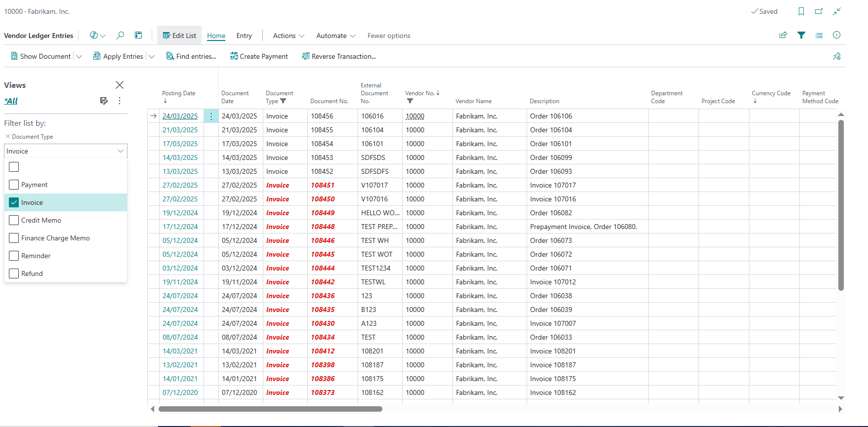Screen dimensions: 868x427
Task: Switch to the Home tab
Action: [216, 36]
